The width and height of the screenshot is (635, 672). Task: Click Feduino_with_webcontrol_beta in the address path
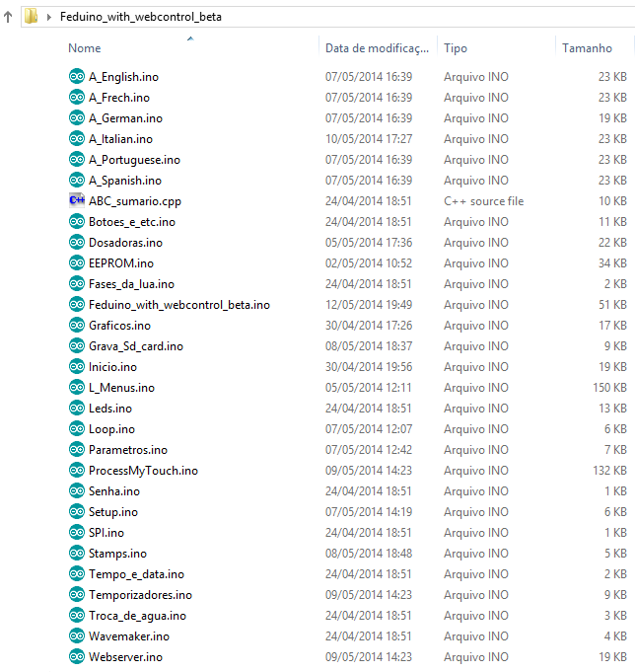tap(140, 17)
